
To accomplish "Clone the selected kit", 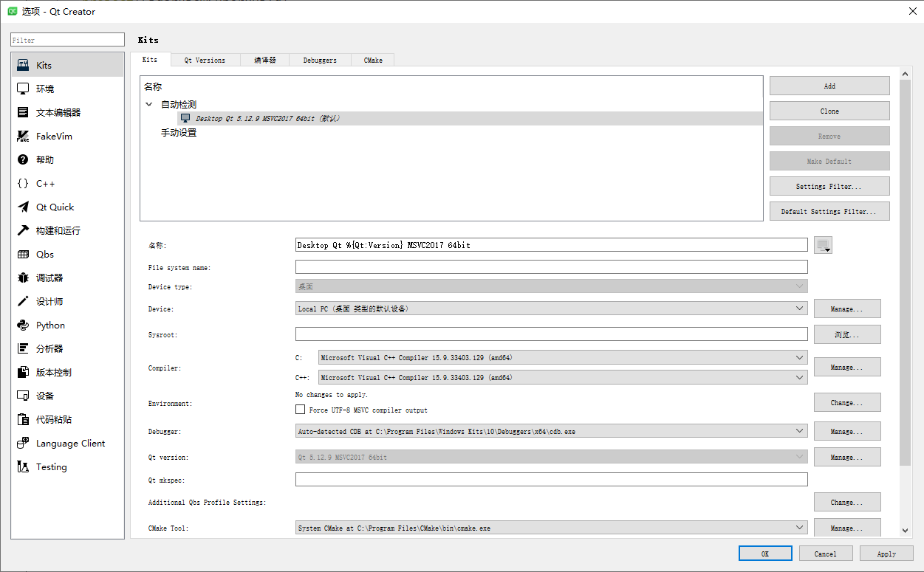I will pos(829,111).
